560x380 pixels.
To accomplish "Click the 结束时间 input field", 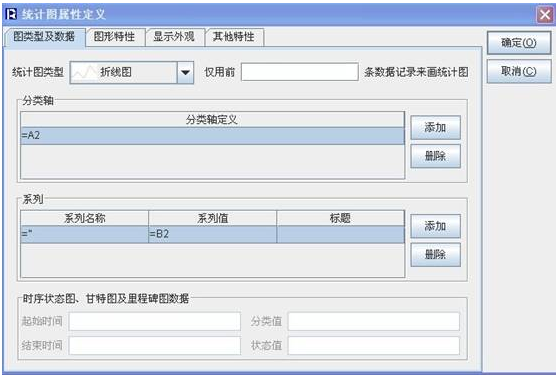I will [x=155, y=346].
